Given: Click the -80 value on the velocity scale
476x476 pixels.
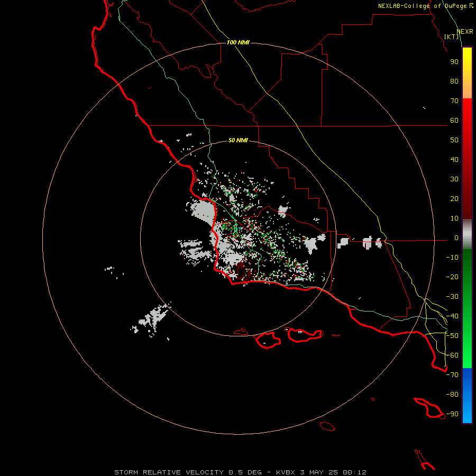Looking at the screenshot, I should click(x=452, y=395).
